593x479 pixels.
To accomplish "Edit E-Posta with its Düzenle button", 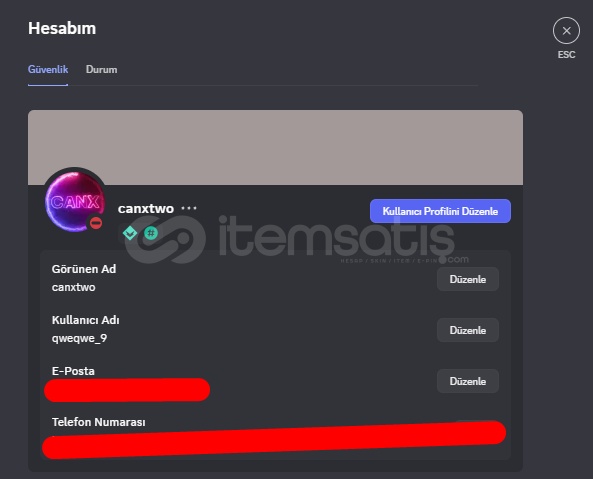I will coord(468,381).
